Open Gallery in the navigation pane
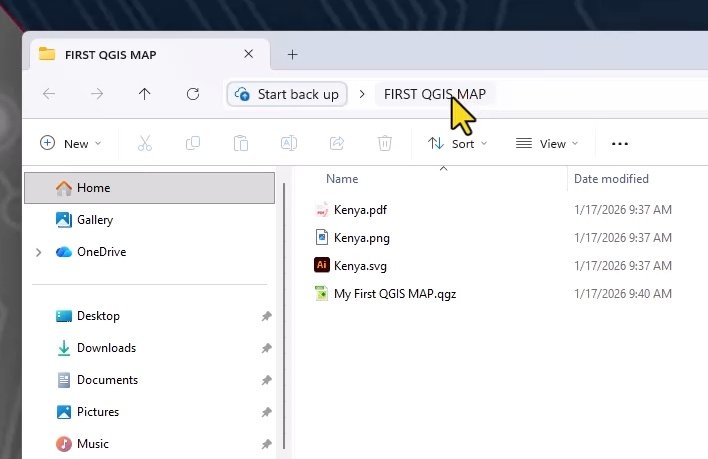 point(149,220)
